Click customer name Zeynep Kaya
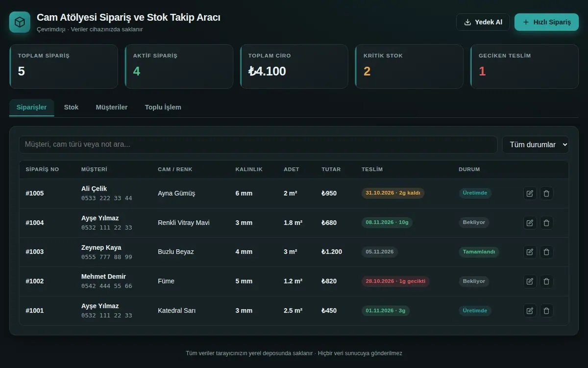This screenshot has height=368, width=588. 101,248
